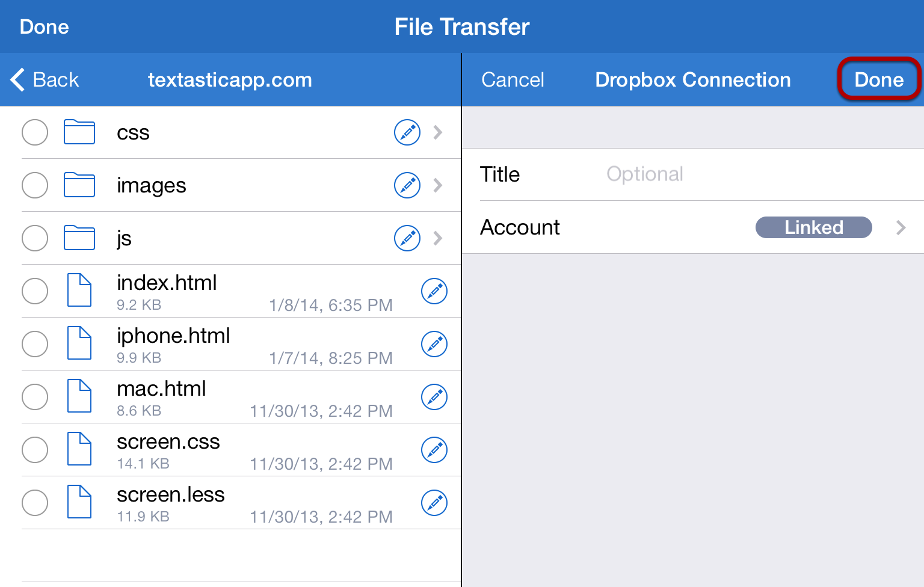The height and width of the screenshot is (587, 924).
Task: Tap the edit pencil icon for mac.html
Action: point(434,397)
